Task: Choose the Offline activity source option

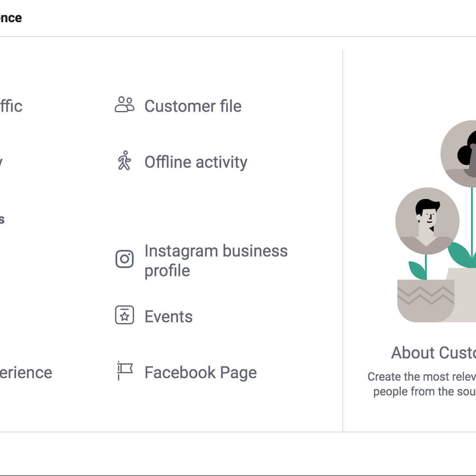Action: point(182,162)
